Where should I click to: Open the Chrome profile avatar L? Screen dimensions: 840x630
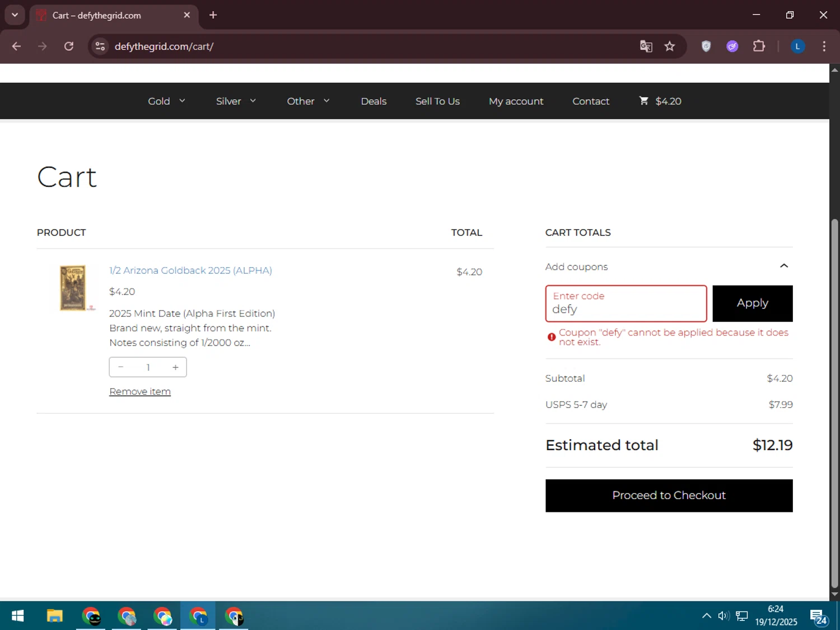pos(798,46)
